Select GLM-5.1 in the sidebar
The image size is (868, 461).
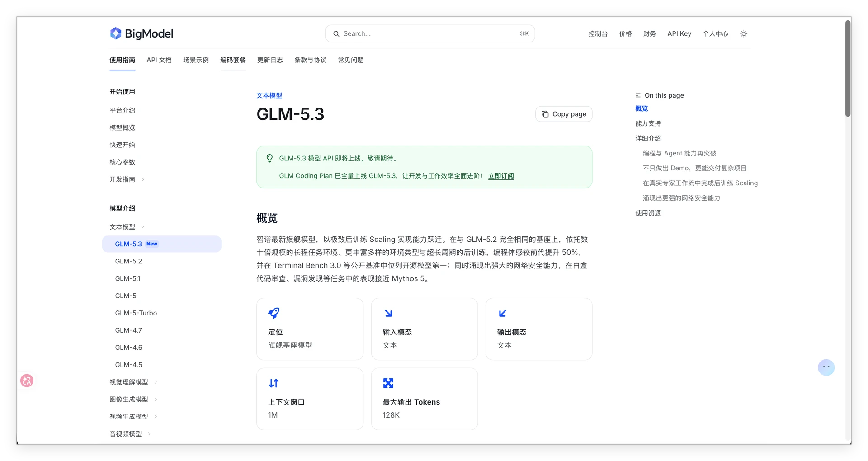pyautogui.click(x=127, y=278)
